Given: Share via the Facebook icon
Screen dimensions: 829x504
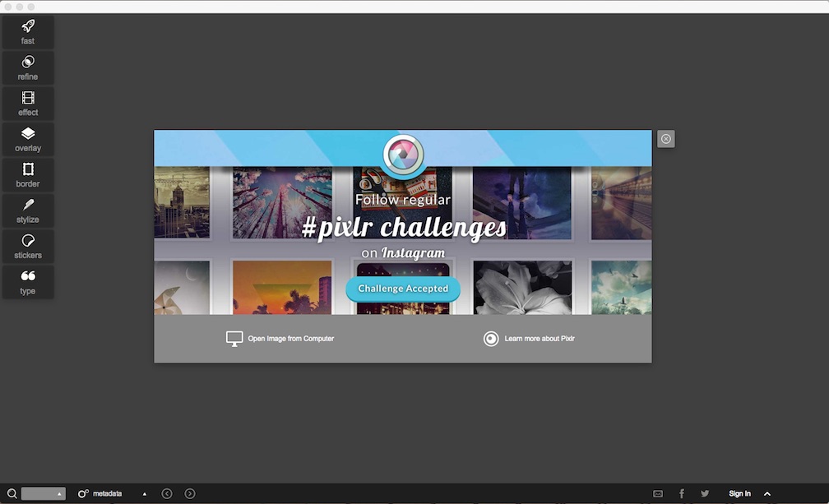Looking at the screenshot, I should point(682,493).
